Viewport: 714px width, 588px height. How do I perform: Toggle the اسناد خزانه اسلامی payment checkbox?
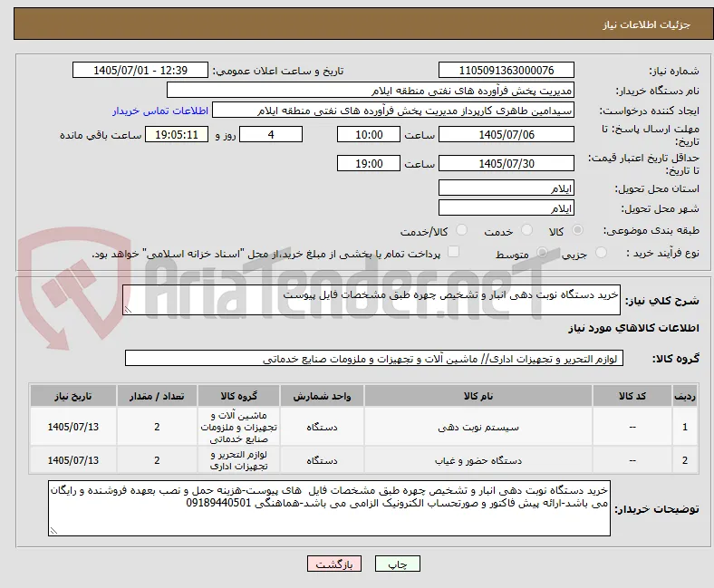coord(454,252)
